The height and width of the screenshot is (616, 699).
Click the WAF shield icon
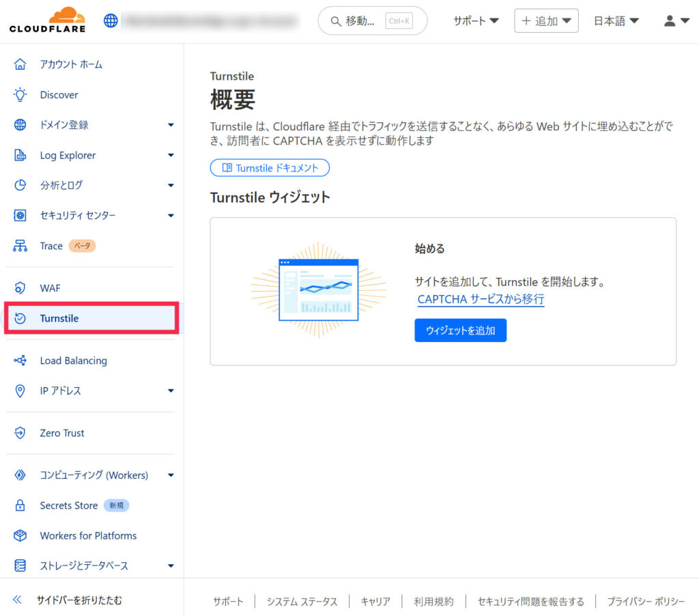click(x=20, y=288)
